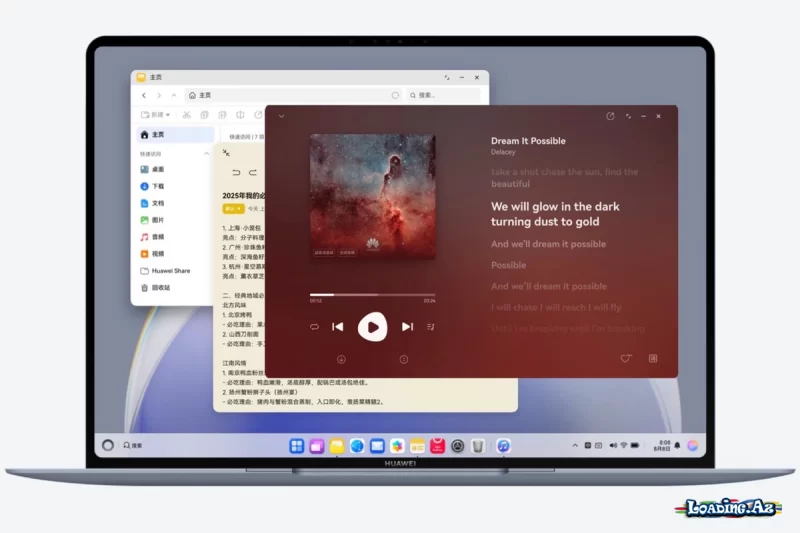The height and width of the screenshot is (533, 800).
Task: Click the lyric line 'Possible'
Action: click(509, 265)
